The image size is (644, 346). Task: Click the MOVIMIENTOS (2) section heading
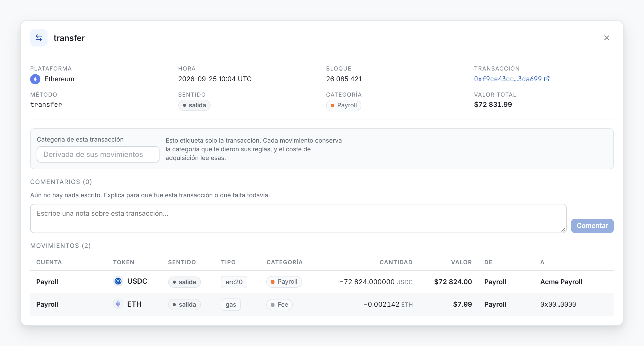[61, 246]
